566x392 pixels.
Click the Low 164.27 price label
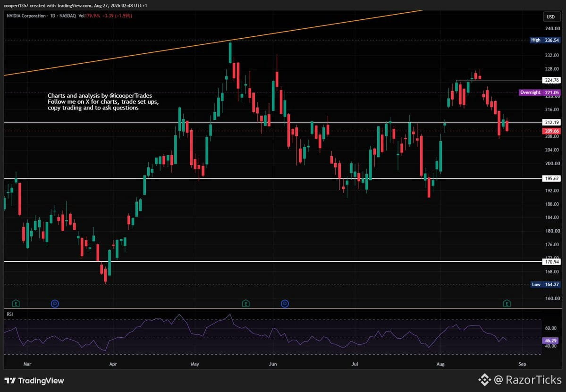click(546, 284)
